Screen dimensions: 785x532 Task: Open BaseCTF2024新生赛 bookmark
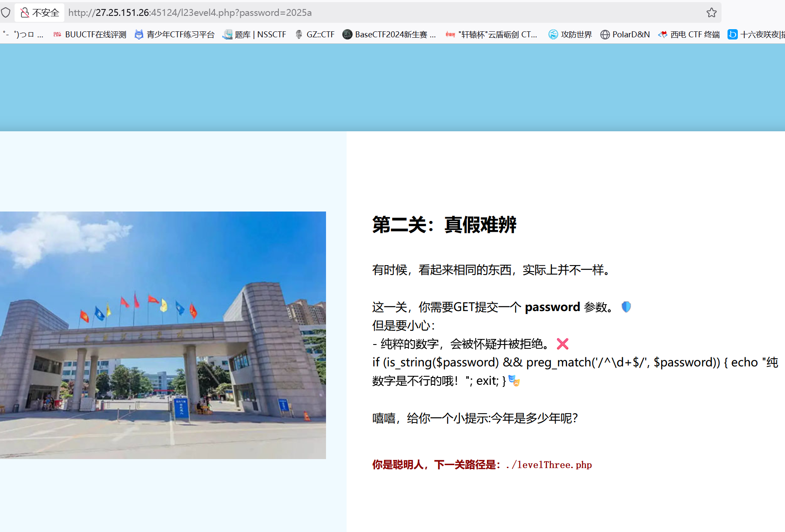coord(389,34)
